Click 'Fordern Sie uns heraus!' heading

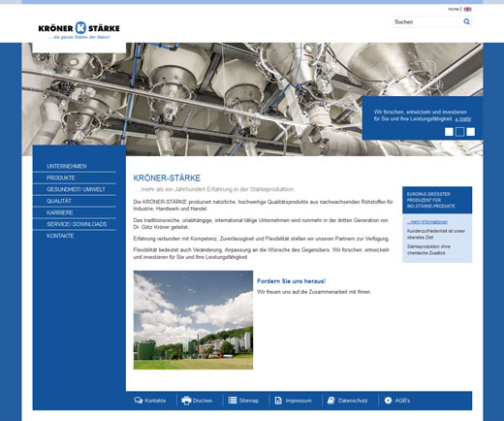pyautogui.click(x=291, y=281)
